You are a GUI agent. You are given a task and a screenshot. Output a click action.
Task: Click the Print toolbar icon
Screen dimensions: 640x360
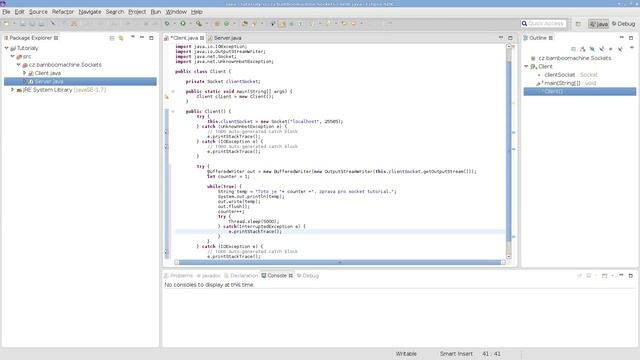pyautogui.click(x=42, y=24)
